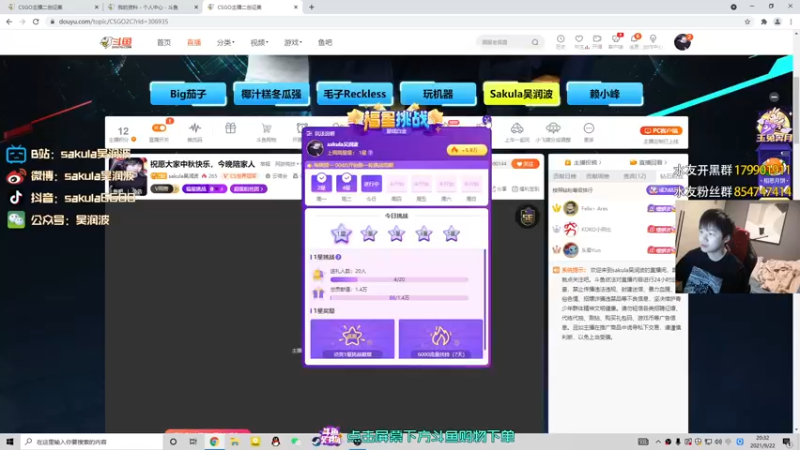Open the start-streaming camera icon
The image size is (800, 450).
597,39
